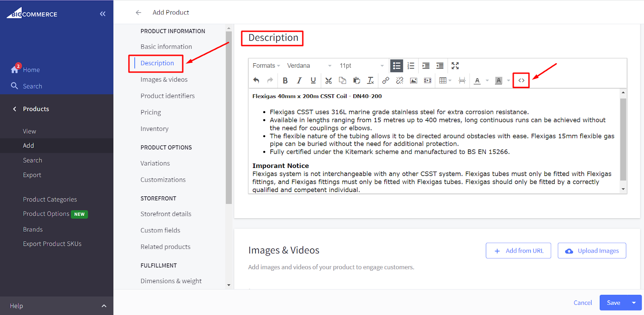This screenshot has width=644, height=315.
Task: Increase the indent of the paragraph
Action: click(x=426, y=66)
